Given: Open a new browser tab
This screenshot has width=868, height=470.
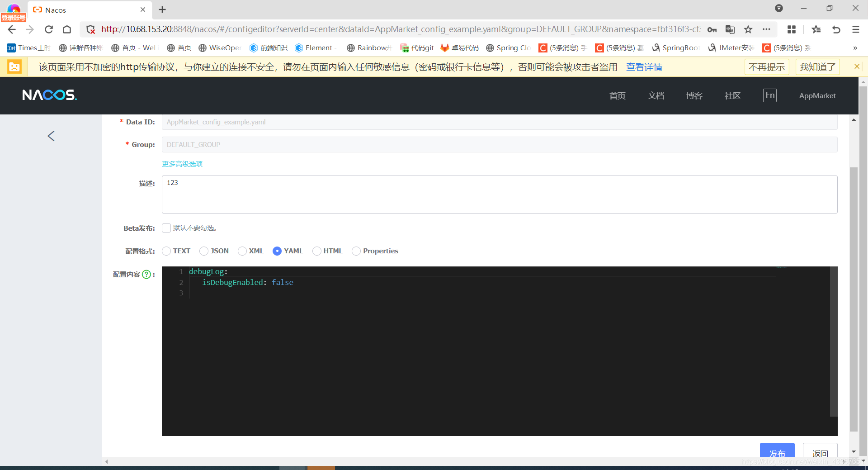Looking at the screenshot, I should point(162,9).
